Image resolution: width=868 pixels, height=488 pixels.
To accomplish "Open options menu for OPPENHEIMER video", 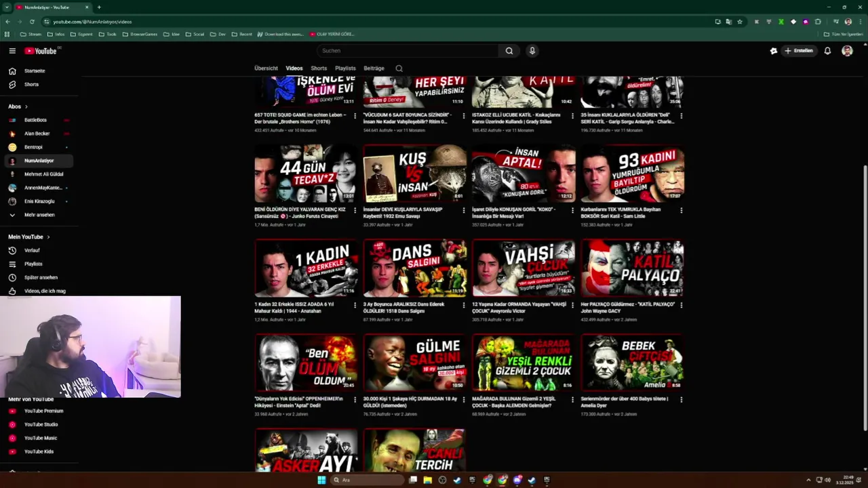I will coord(355,399).
